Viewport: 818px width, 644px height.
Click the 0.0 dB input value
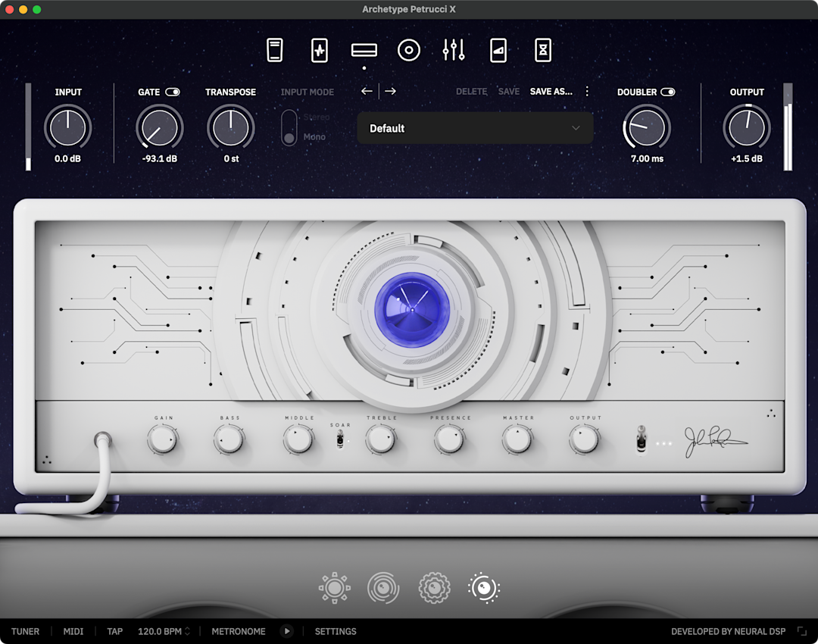(68, 158)
